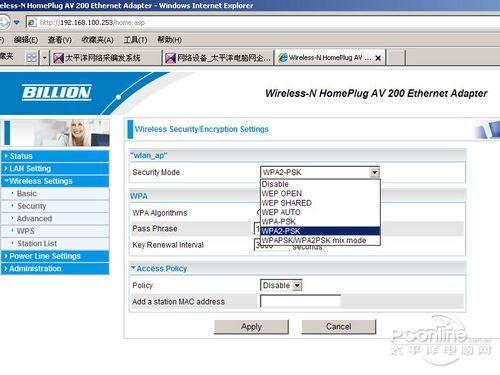
Task: Select WPA-PSK security mode
Action: (320, 221)
